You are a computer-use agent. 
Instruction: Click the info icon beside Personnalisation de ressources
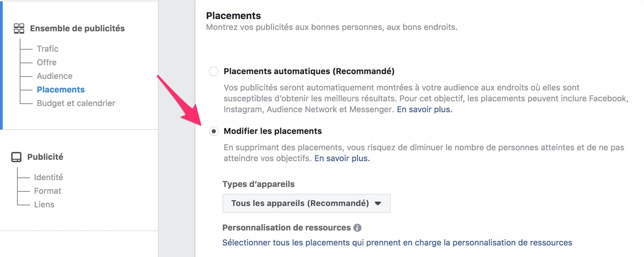point(357,228)
